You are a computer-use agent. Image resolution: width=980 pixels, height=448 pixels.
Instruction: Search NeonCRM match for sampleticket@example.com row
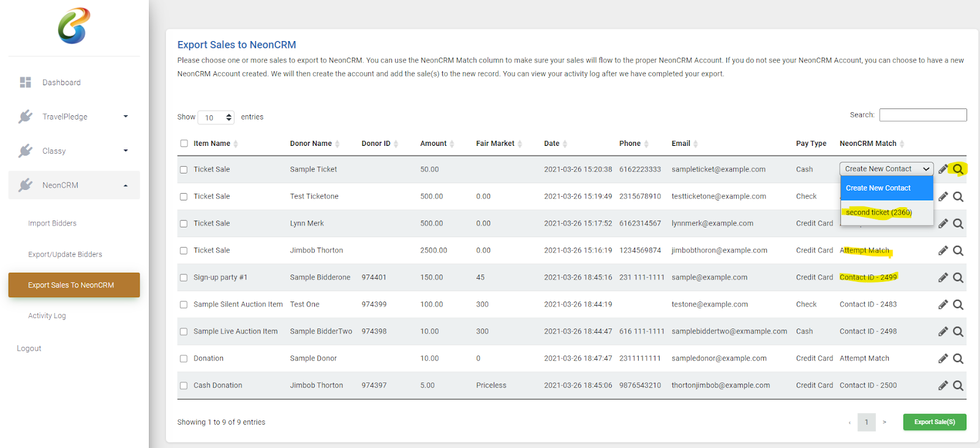[x=959, y=169]
